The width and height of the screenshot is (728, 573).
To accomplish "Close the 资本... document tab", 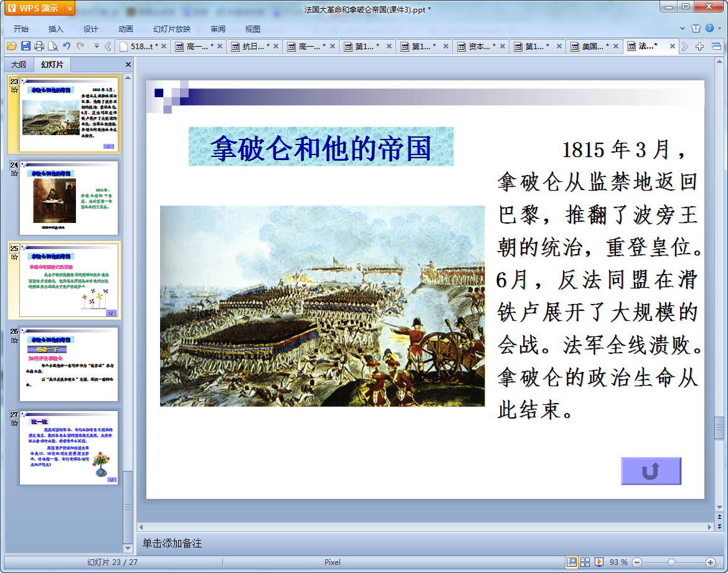I will coord(503,47).
